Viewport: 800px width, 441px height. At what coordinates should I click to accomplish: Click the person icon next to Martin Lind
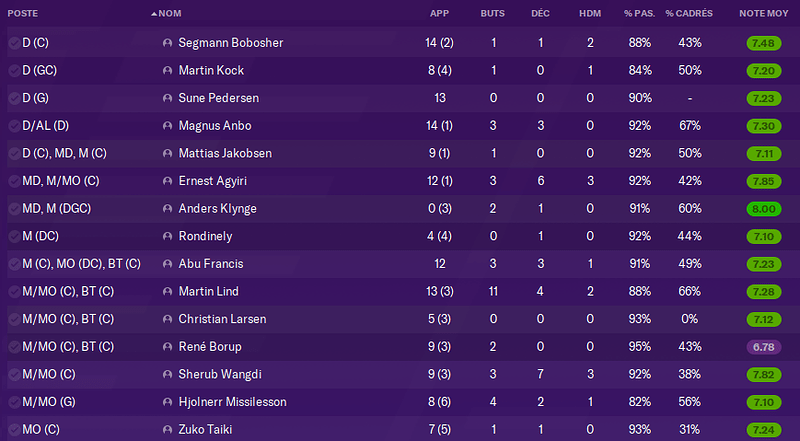[167, 291]
